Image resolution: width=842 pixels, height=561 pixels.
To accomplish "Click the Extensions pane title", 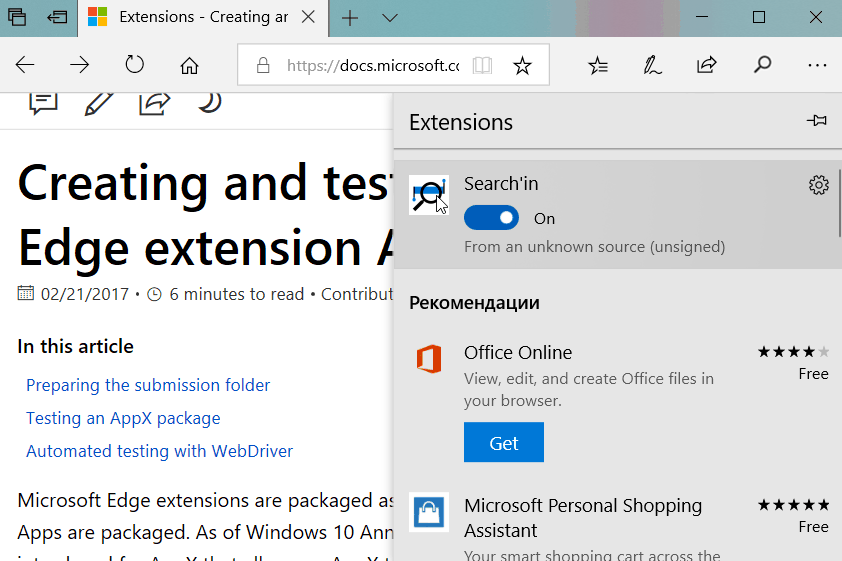I will pos(461,122).
